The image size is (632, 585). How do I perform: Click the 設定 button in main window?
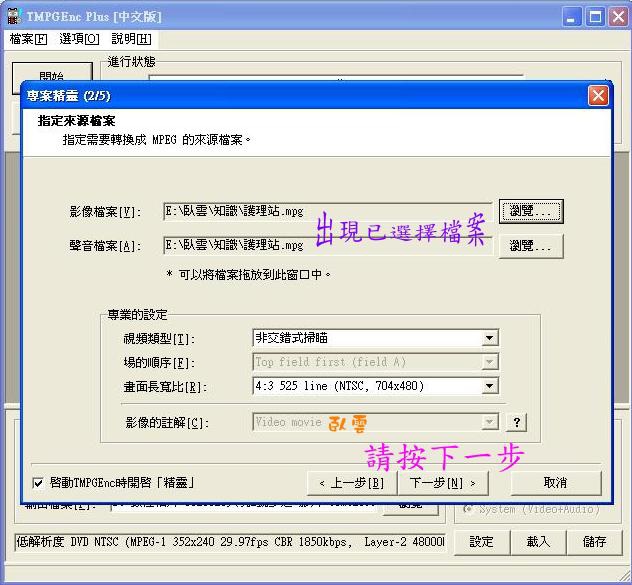(482, 542)
